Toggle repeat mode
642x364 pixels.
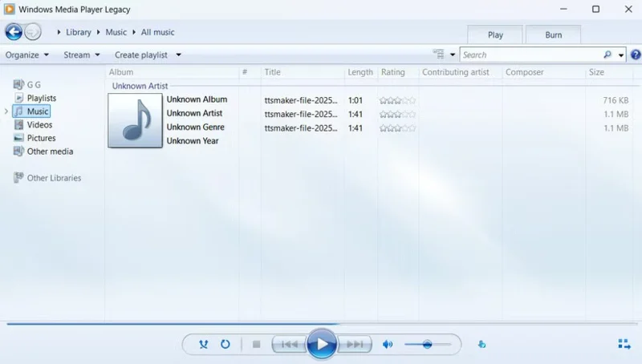pos(226,344)
